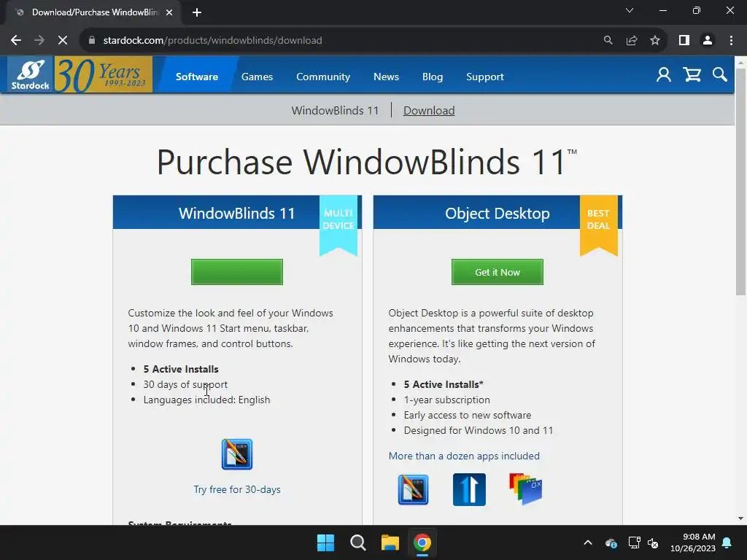Open network tray icon

[x=634, y=542]
